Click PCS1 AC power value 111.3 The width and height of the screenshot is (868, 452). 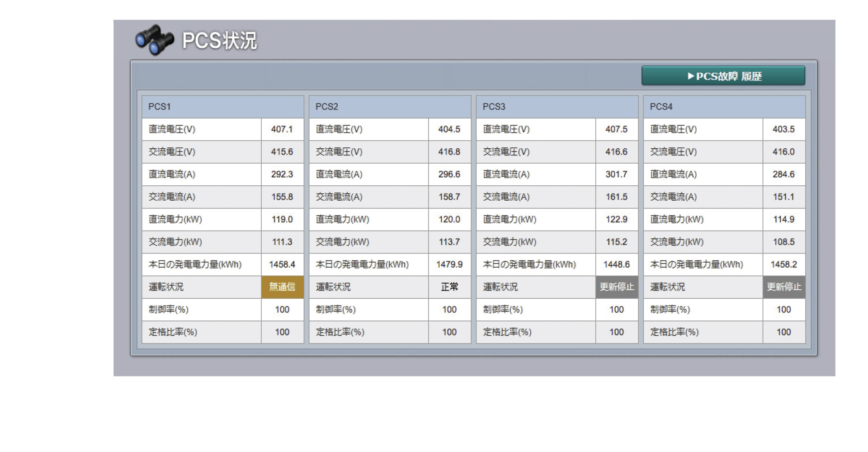pos(282,242)
